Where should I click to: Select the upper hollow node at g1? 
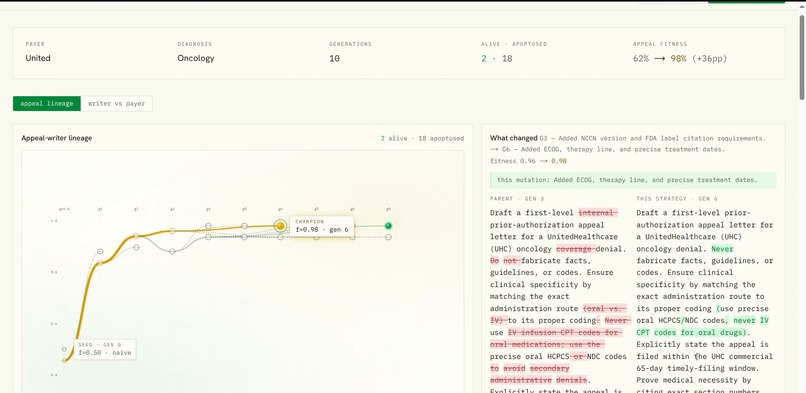click(100, 252)
